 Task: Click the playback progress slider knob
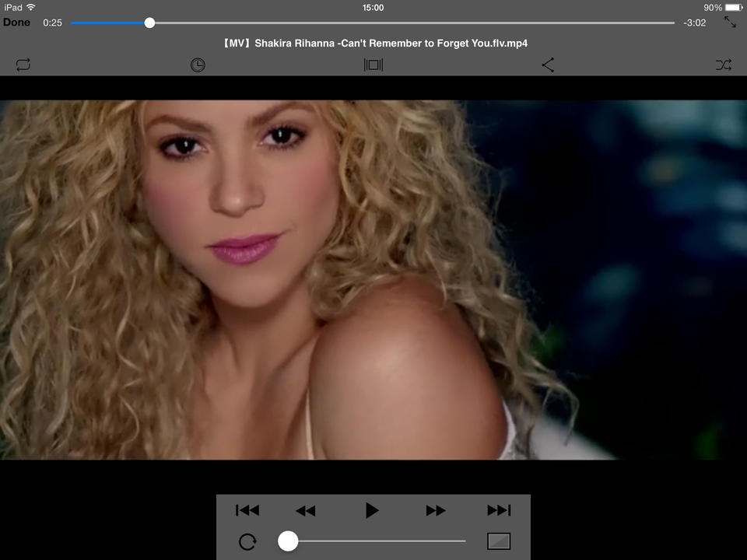pos(149,23)
